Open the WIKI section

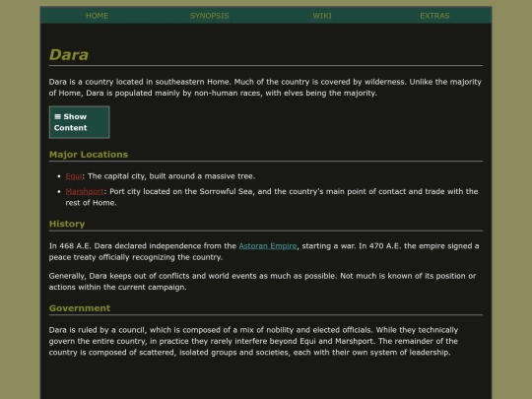[322, 16]
